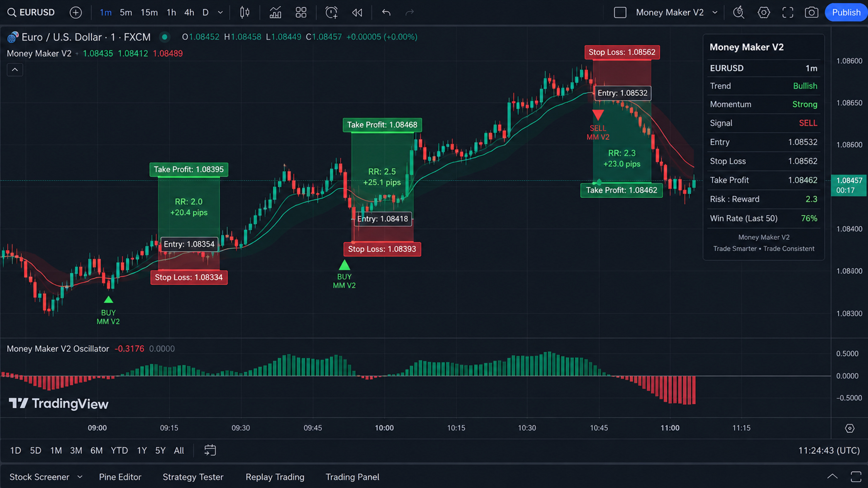Image resolution: width=868 pixels, height=488 pixels.
Task: Maximize the bottom panel
Action: 856,477
